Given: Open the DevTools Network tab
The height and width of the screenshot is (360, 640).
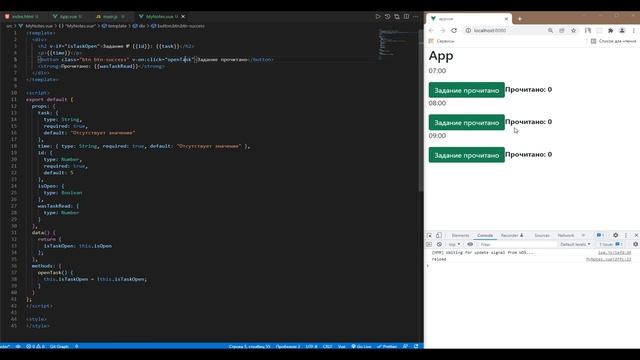Looking at the screenshot, I should 566,236.
